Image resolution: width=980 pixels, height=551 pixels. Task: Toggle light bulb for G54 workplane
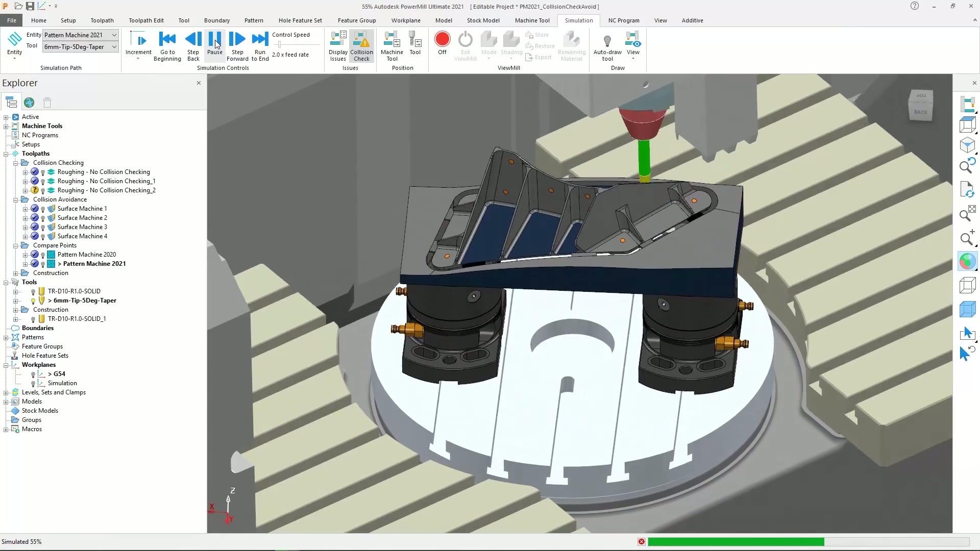[33, 374]
